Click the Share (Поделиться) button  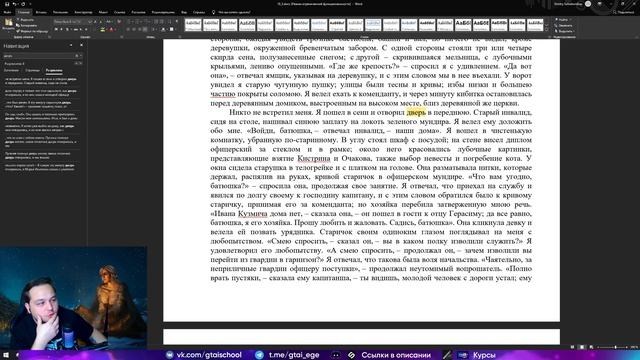coord(624,12)
